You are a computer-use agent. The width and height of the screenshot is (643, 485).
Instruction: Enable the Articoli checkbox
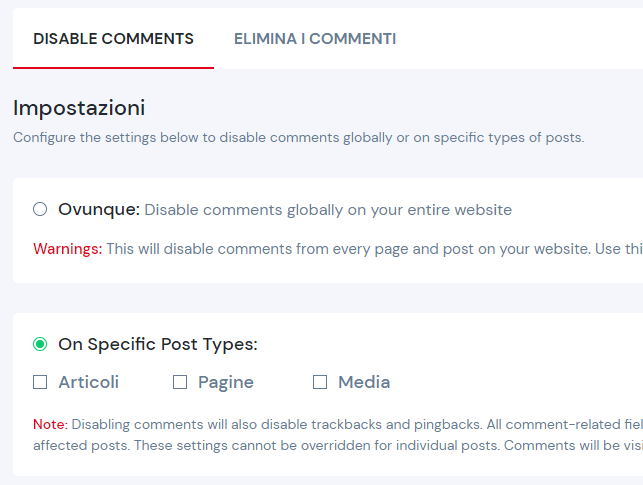coord(40,381)
